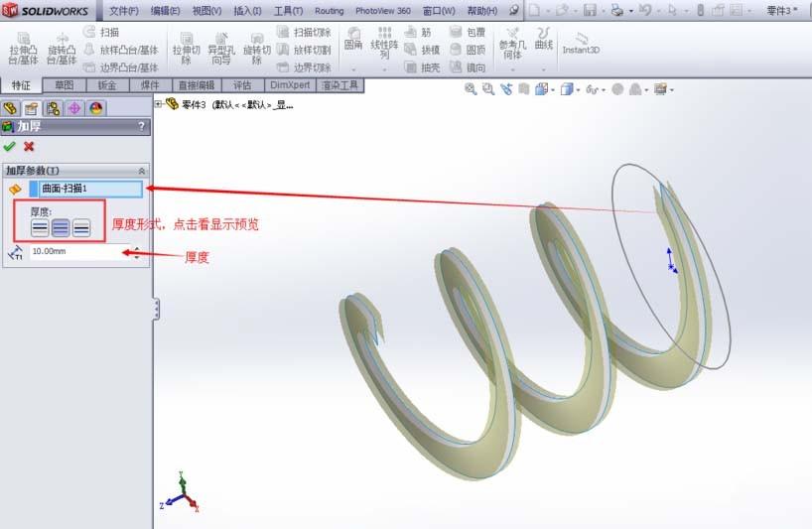Open the 视图(V) menu
Image resolution: width=812 pixels, height=529 pixels.
click(x=206, y=10)
